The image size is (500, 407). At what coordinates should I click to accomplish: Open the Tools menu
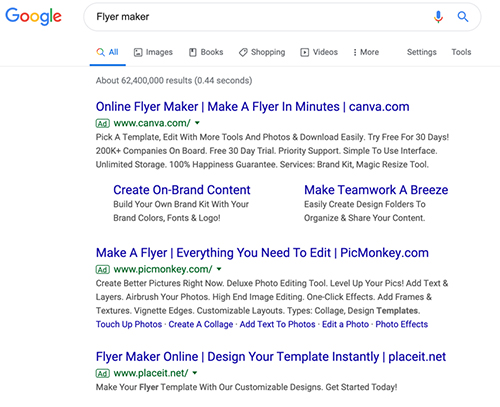pyautogui.click(x=461, y=52)
